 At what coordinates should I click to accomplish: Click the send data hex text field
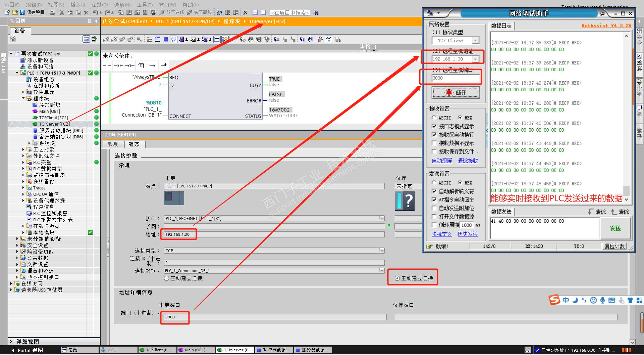pyautogui.click(x=545, y=228)
